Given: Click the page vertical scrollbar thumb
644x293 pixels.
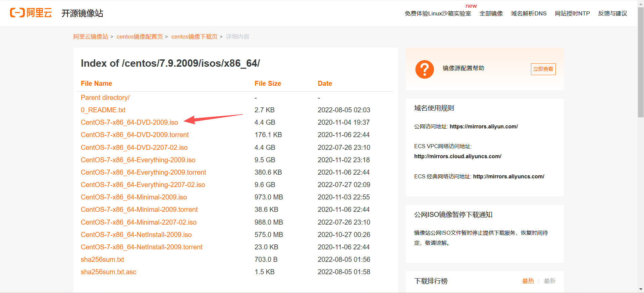Looking at the screenshot, I should click(641, 62).
